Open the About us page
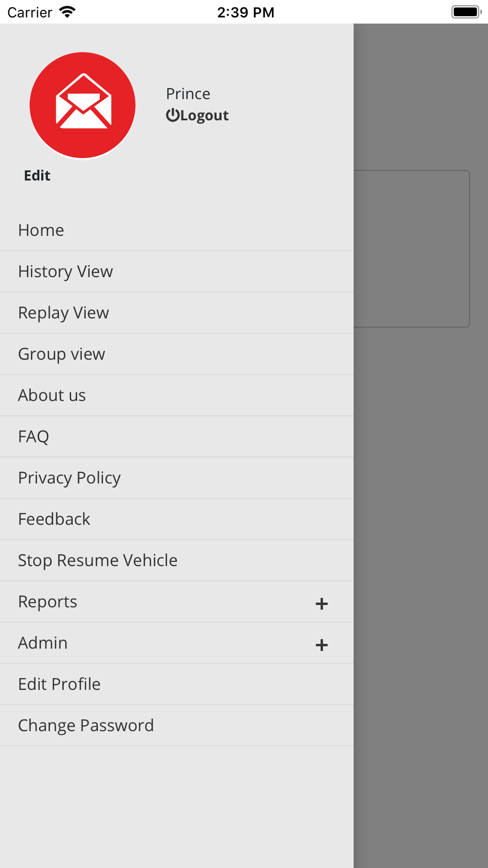 click(x=177, y=395)
